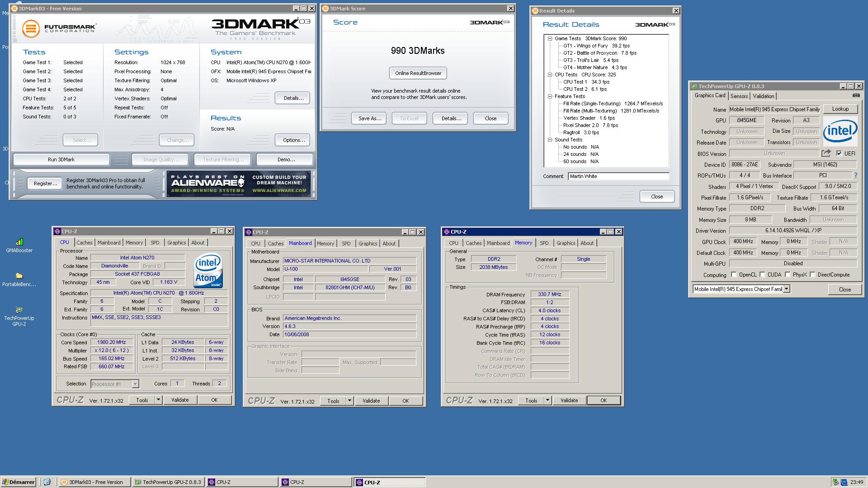Open the TechPowerUp GPU-Z desktop shortcut
Image resolution: width=868 pixels, height=488 pixels.
coord(19,315)
